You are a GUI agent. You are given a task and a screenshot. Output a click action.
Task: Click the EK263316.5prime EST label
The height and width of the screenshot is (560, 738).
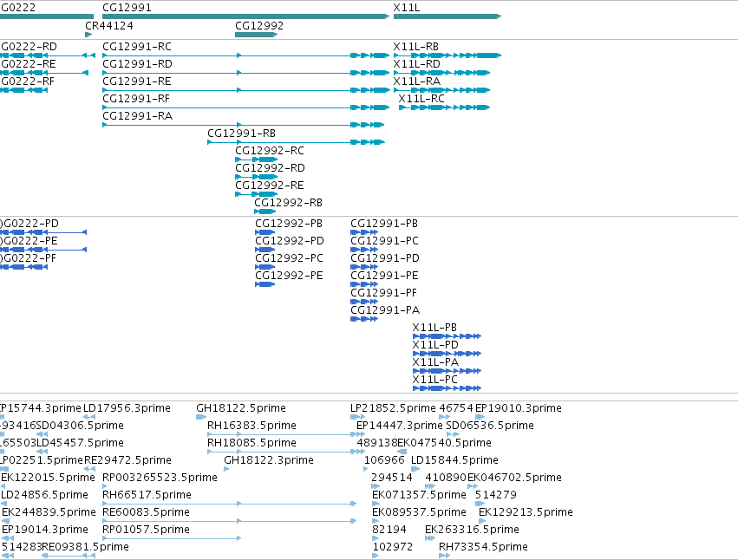pyautogui.click(x=472, y=531)
